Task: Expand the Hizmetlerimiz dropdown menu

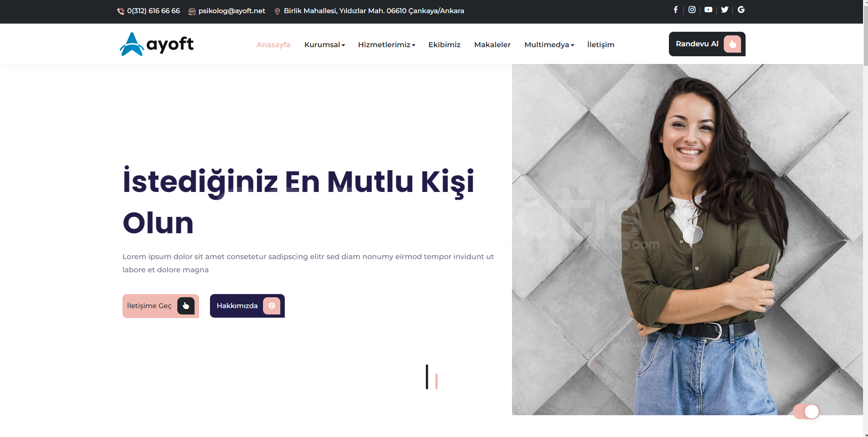Action: [386, 44]
